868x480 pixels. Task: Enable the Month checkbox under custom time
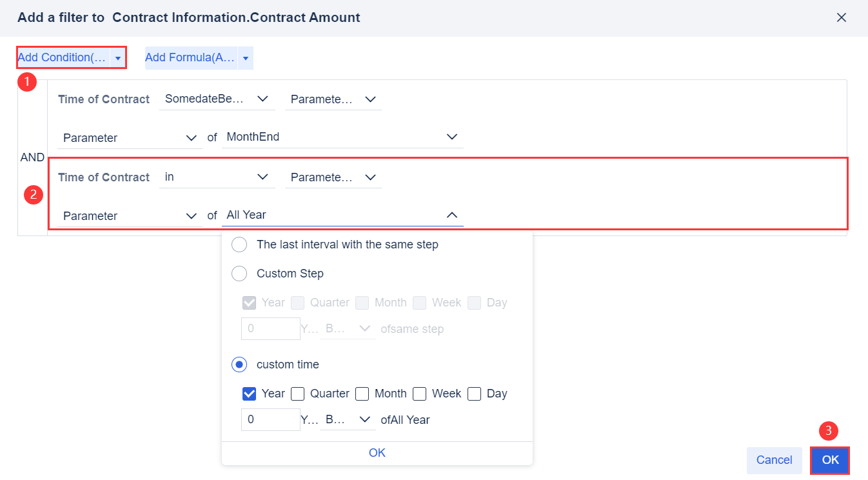click(x=362, y=394)
